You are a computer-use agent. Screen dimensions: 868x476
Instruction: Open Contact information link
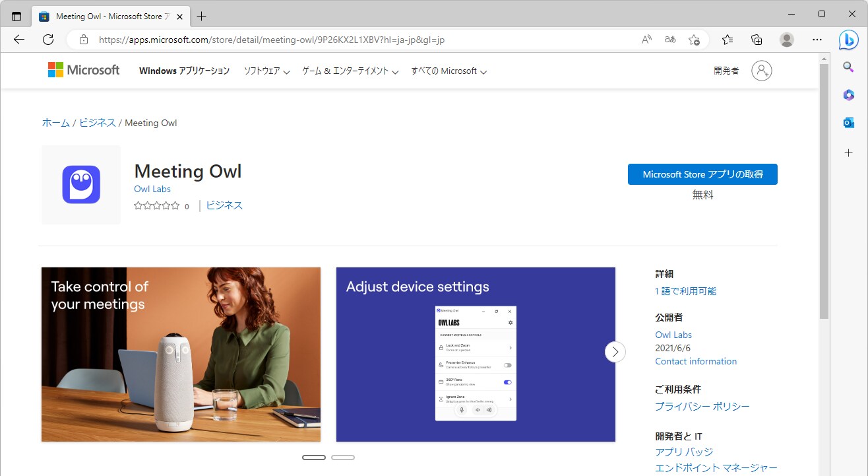(x=696, y=361)
